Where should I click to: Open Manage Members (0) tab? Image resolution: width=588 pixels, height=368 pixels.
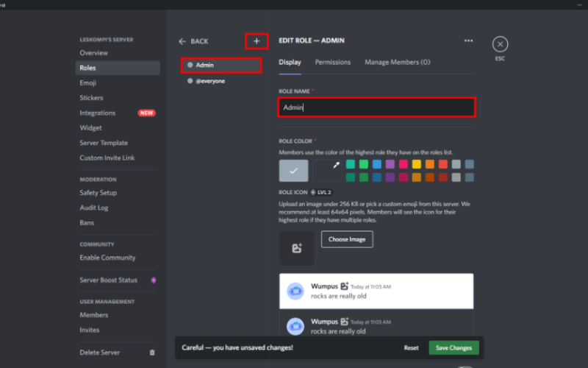point(398,63)
